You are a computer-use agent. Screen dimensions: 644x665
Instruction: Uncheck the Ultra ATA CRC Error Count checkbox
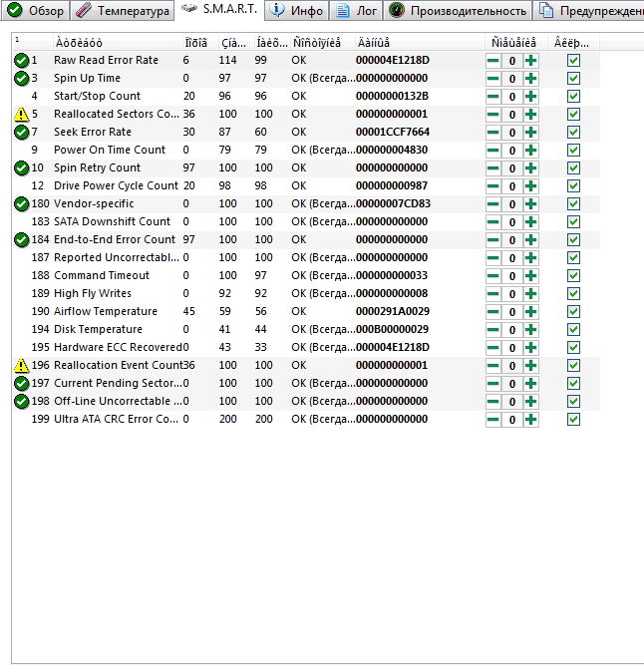tap(573, 420)
